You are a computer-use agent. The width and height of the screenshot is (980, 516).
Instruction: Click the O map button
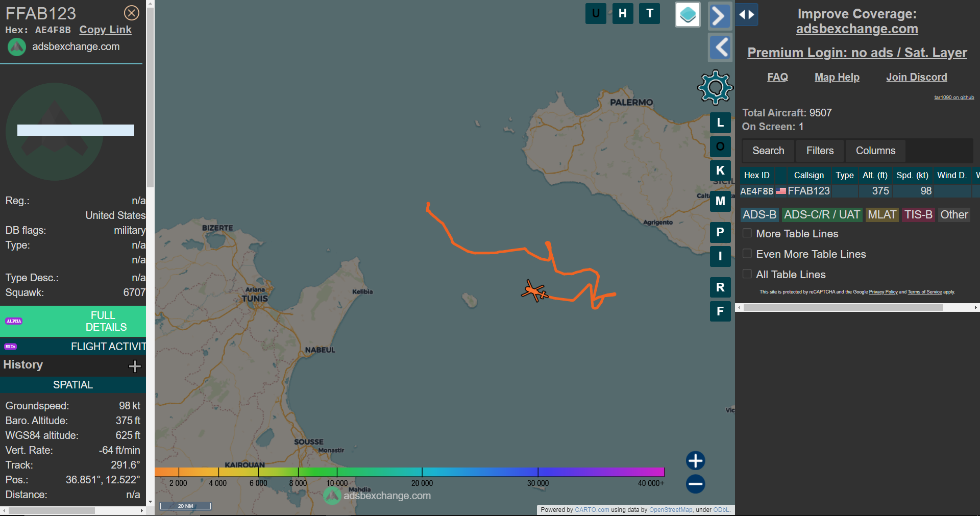click(x=720, y=146)
